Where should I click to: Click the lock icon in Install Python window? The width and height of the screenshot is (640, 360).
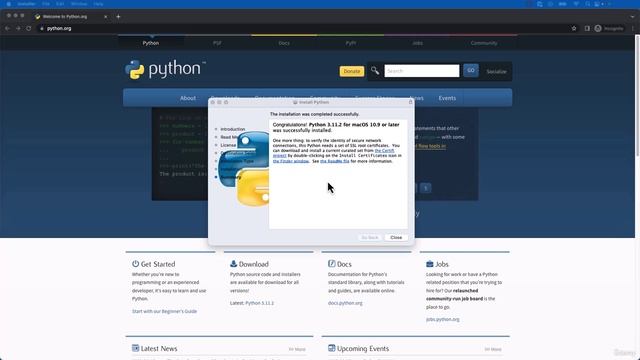(411, 102)
